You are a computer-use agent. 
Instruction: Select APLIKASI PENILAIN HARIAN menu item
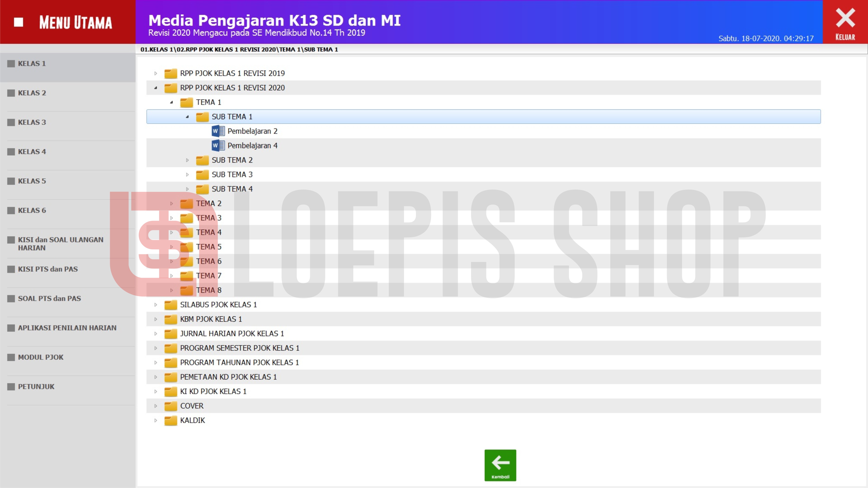67,328
